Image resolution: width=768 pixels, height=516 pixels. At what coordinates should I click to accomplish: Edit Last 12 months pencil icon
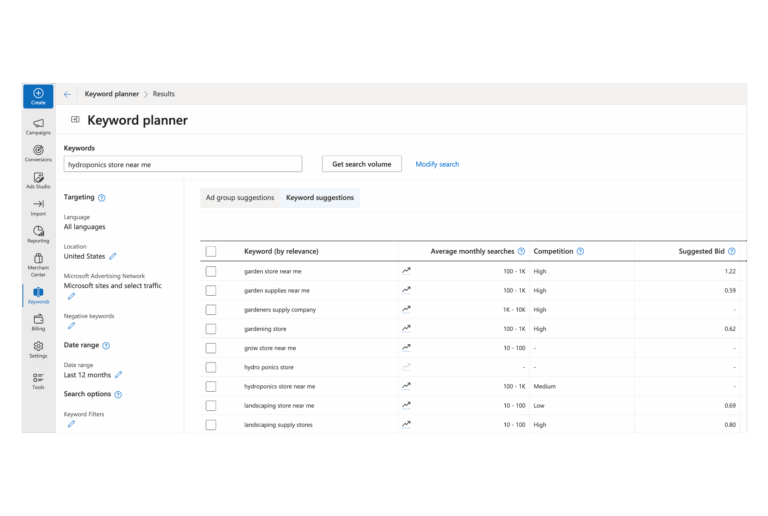pyautogui.click(x=119, y=375)
